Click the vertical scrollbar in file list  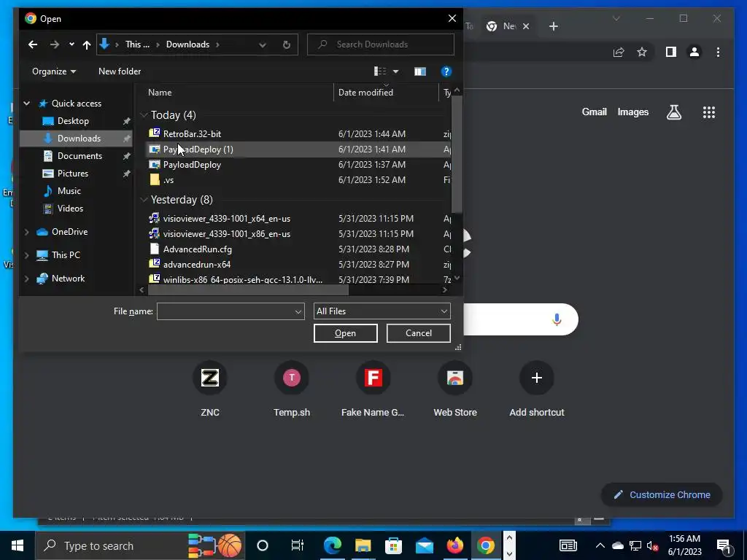click(x=457, y=154)
